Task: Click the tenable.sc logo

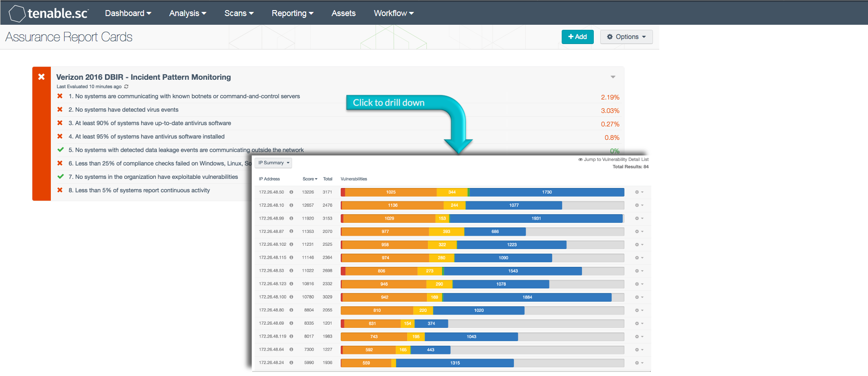Action: (x=48, y=13)
